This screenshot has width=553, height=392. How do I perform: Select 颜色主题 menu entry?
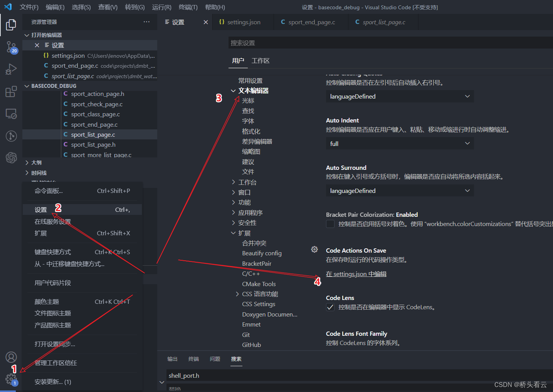[82, 302]
